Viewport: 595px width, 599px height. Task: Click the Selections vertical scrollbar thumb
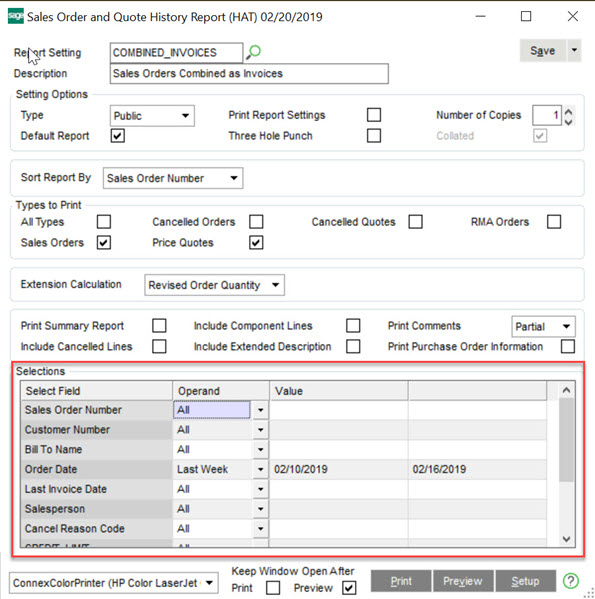(566, 440)
